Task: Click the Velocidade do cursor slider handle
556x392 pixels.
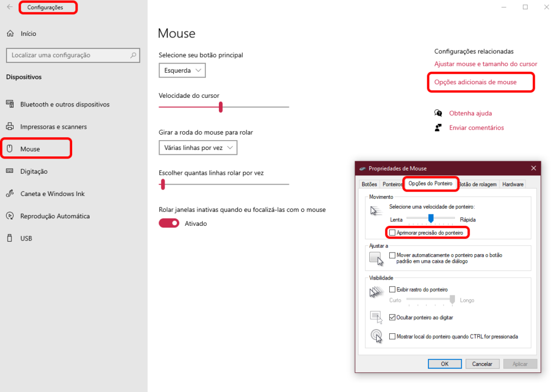Action: (220, 107)
